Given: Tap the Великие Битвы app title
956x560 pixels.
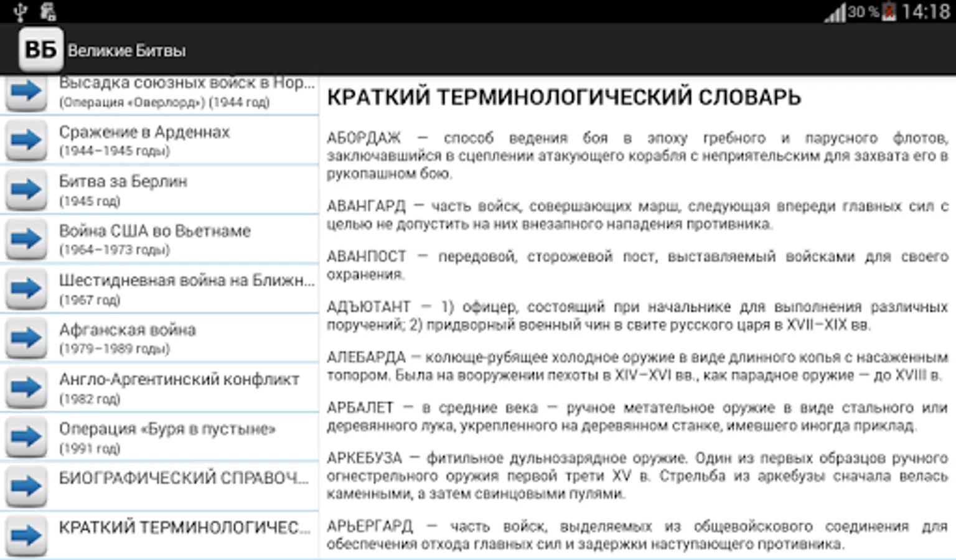Looking at the screenshot, I should [x=126, y=50].
